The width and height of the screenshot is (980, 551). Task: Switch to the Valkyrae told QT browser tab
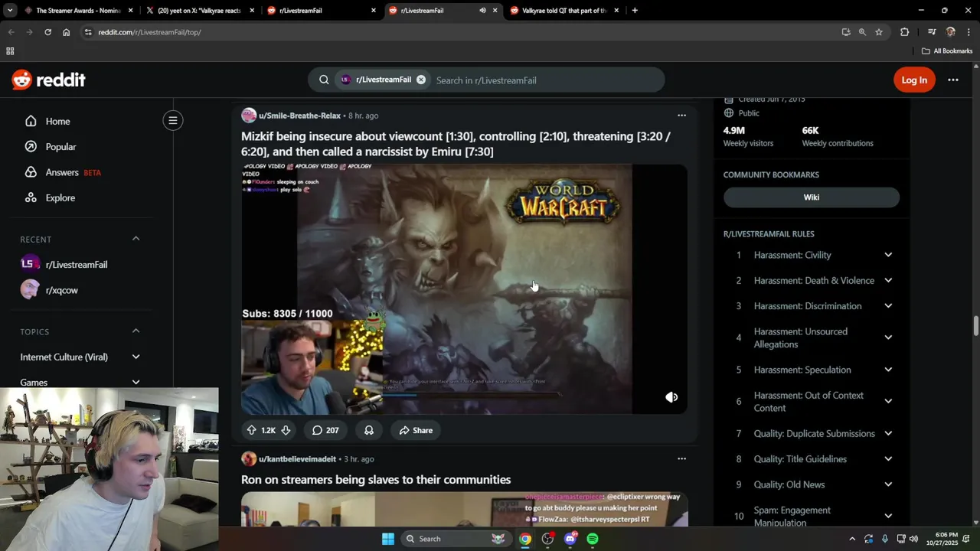click(564, 11)
